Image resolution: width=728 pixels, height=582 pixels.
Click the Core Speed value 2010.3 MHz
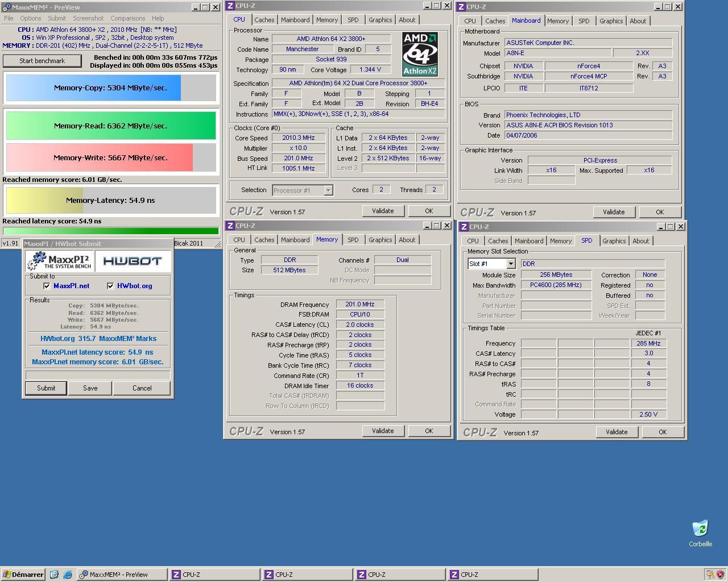(x=299, y=138)
